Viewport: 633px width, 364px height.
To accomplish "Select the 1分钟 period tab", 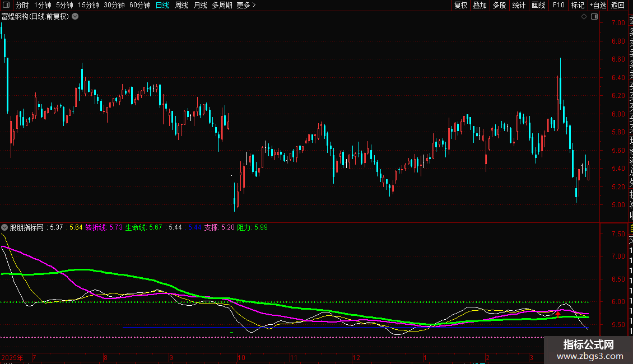I will tap(43, 5).
